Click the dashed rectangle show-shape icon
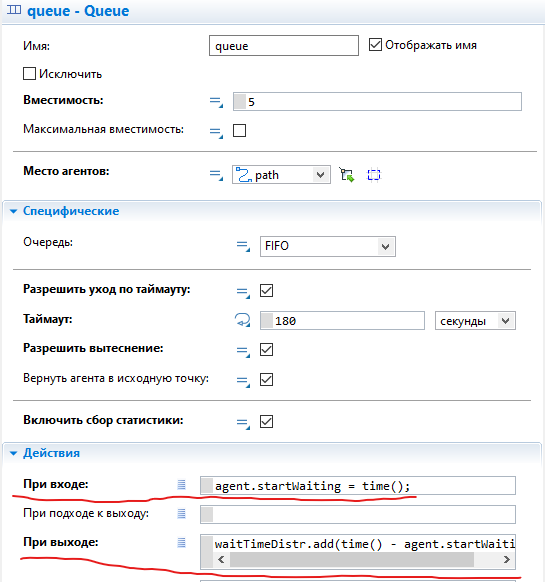Screen dimensions: 545x582 [374, 175]
